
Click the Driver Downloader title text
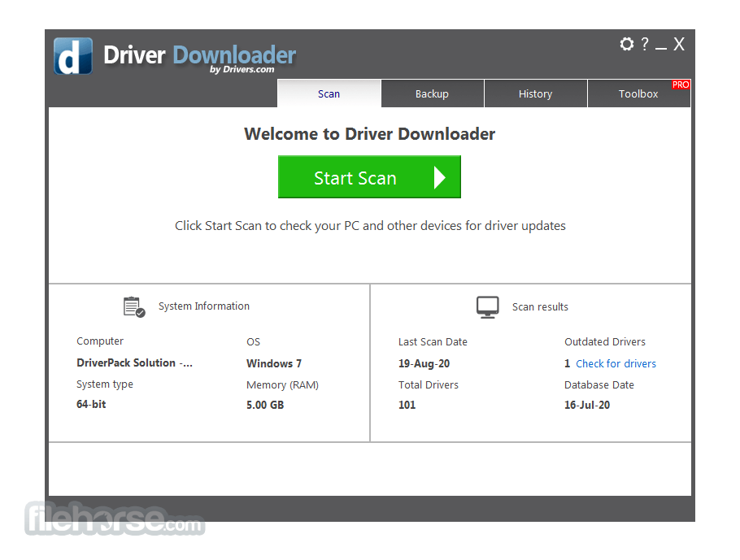[199, 55]
